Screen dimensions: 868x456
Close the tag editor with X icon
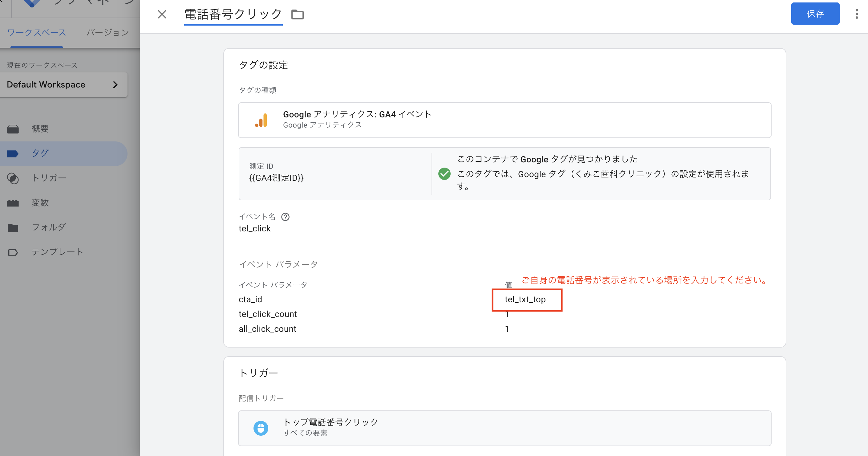point(162,14)
